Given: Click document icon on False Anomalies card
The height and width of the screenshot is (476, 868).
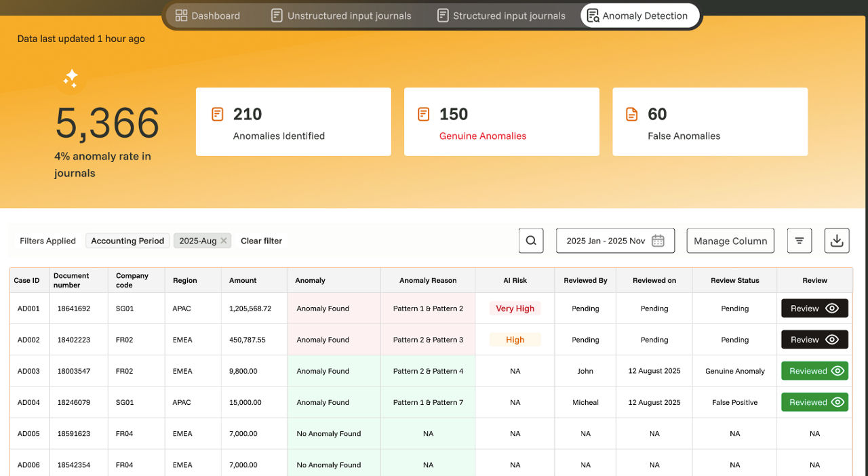Looking at the screenshot, I should pyautogui.click(x=631, y=114).
